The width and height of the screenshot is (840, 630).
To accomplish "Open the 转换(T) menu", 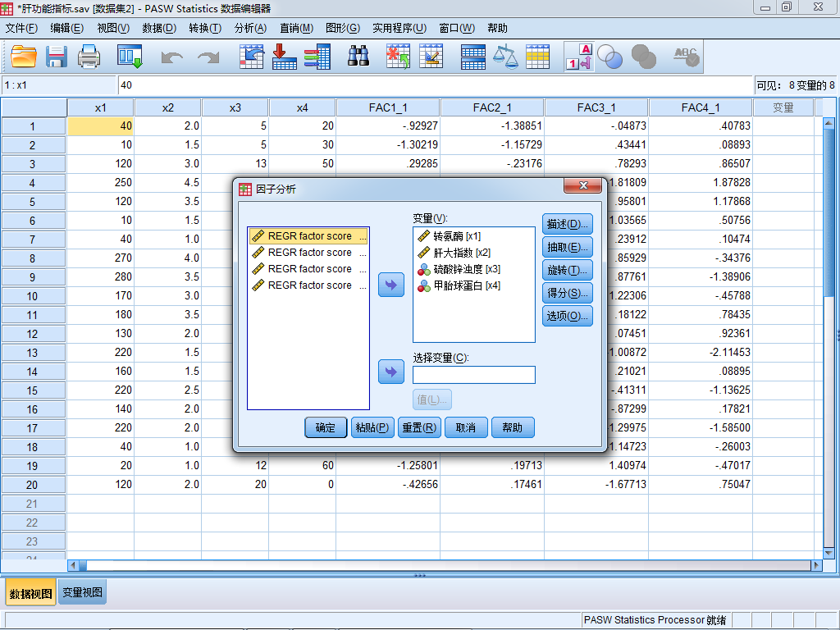I will click(205, 29).
